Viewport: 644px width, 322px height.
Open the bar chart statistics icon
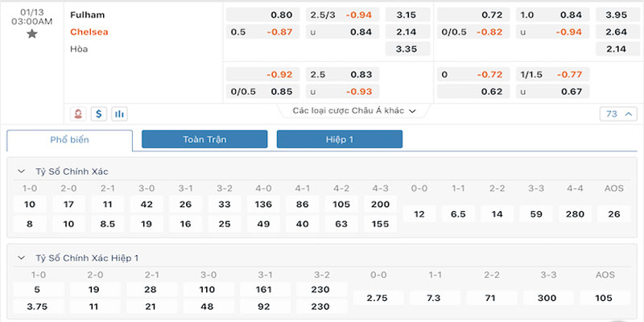119,114
